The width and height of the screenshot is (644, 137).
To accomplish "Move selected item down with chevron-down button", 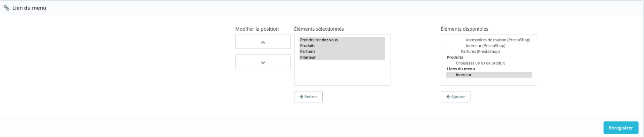I will click(x=263, y=62).
